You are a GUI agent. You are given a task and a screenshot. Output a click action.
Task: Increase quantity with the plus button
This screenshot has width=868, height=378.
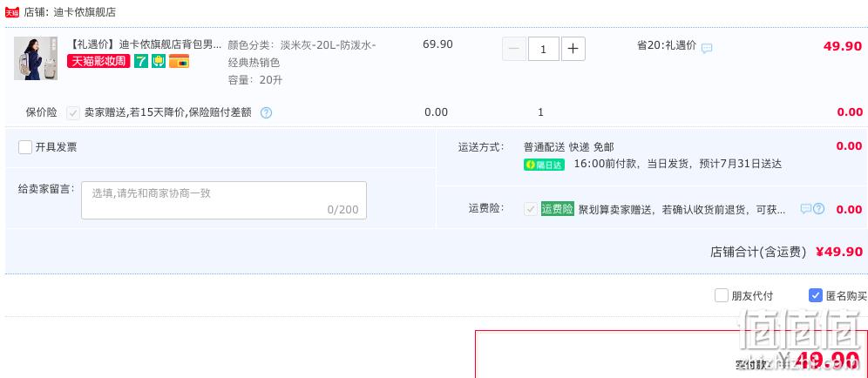click(x=573, y=49)
